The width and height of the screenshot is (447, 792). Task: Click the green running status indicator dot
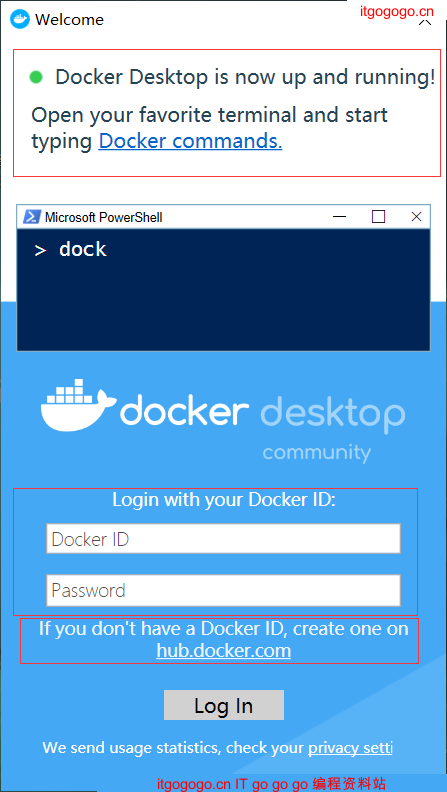(x=36, y=77)
